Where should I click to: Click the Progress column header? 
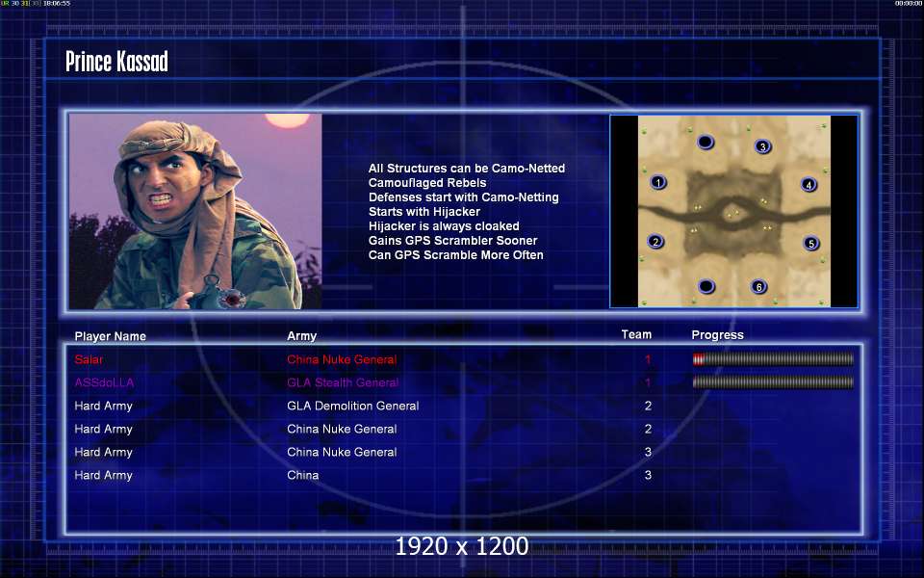[717, 335]
